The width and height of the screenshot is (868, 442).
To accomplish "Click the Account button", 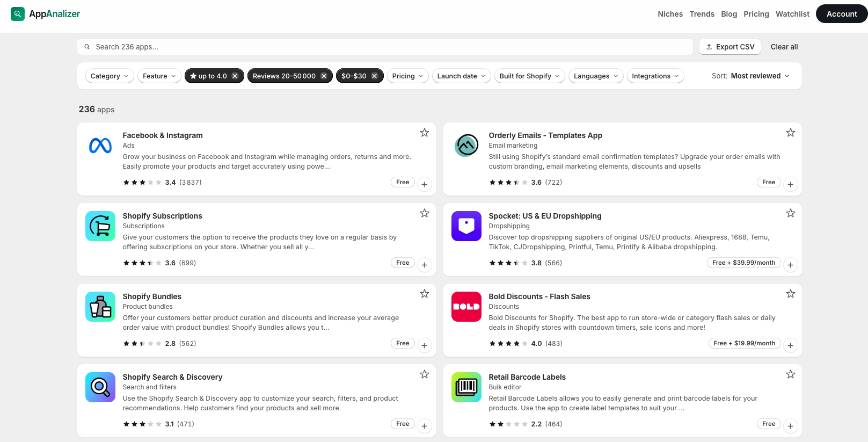I will 841,14.
